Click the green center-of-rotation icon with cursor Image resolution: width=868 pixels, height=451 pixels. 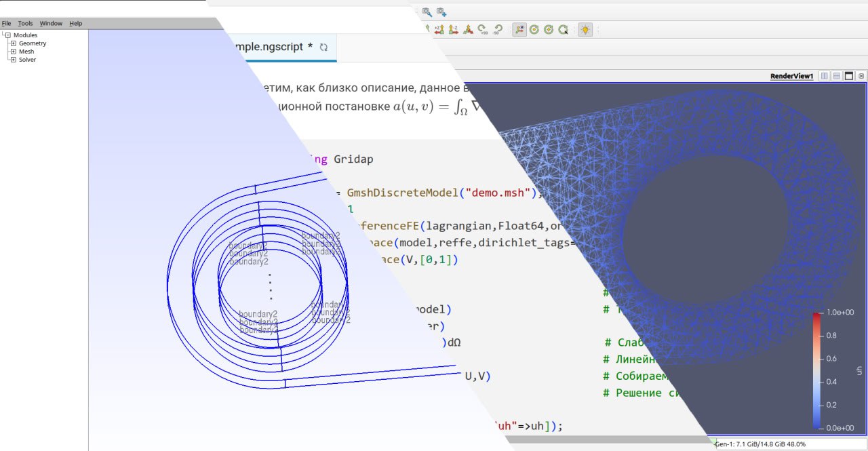tap(563, 29)
